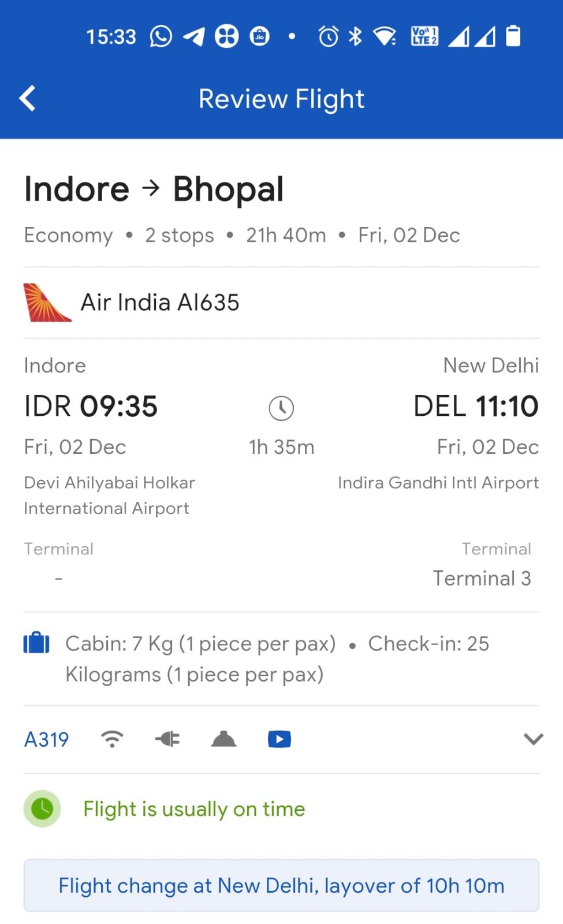Viewport: 563px width, 924px height.
Task: Tap the Air India airline logo
Action: pos(47,302)
